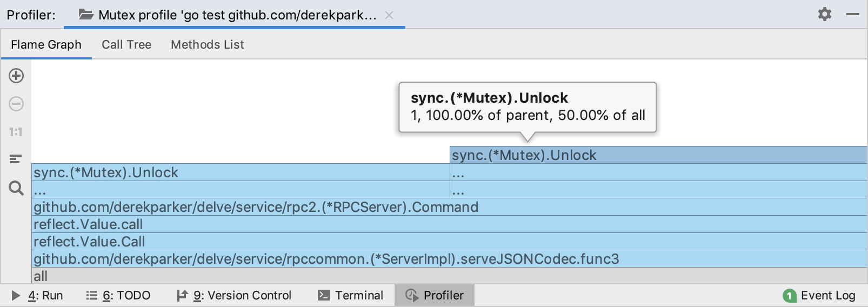The width and height of the screenshot is (868, 307).
Task: Open the TODO tool window
Action: click(x=118, y=295)
